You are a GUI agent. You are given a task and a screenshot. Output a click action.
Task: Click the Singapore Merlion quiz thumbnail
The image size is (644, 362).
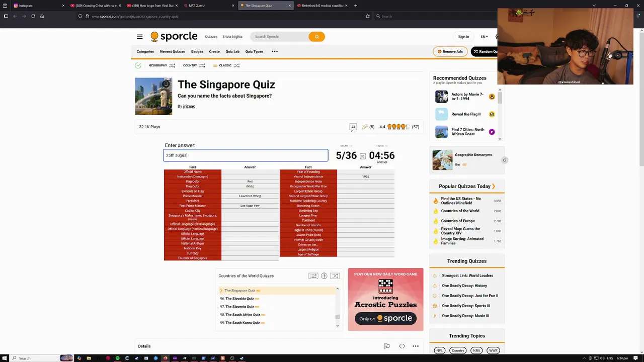tap(153, 97)
